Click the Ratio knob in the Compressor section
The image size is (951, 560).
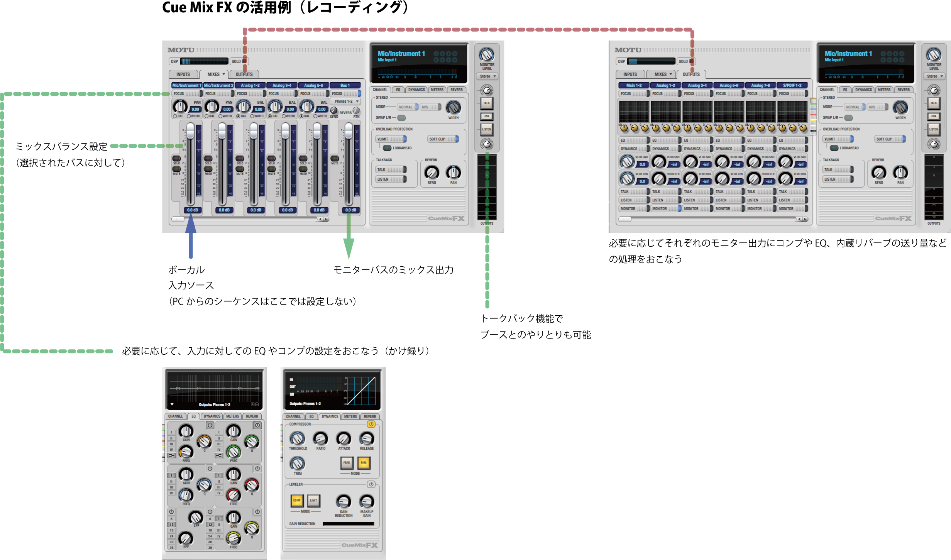[320, 438]
